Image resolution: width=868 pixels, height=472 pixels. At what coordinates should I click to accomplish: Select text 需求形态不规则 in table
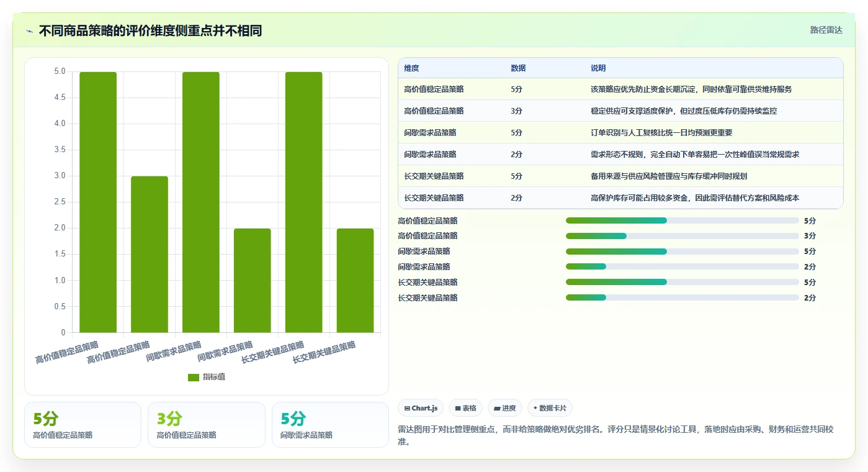618,155
